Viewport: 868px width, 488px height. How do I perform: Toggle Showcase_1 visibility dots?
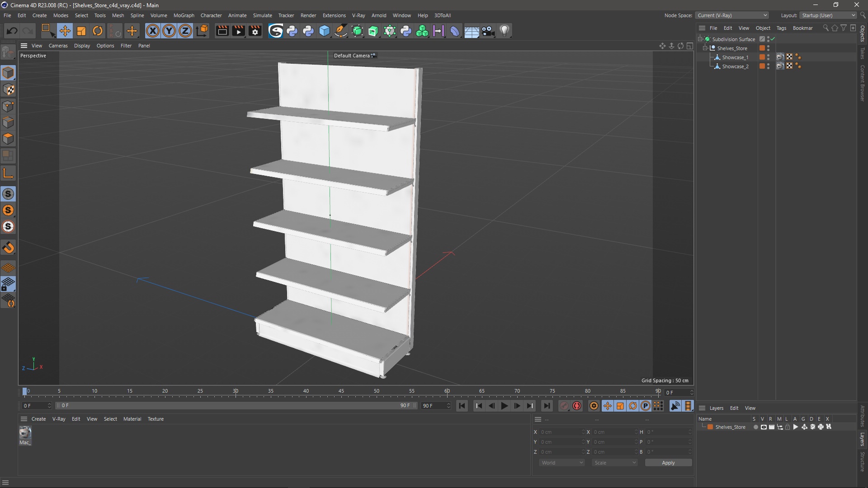point(768,57)
